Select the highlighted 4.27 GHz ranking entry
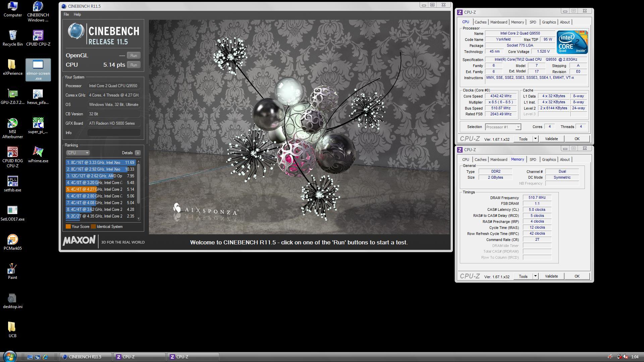Viewport: 644px width, 362px height. point(101,189)
